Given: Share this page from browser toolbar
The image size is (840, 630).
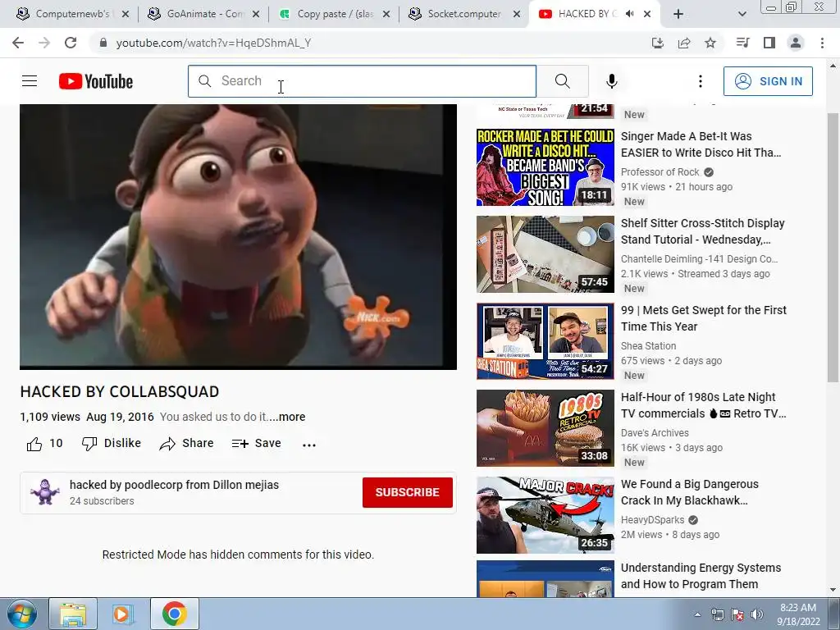Looking at the screenshot, I should click(684, 43).
